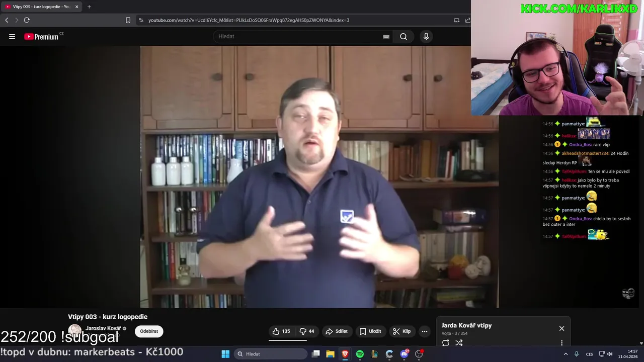644x362 pixels.
Task: Close the Vtipy 003 browser tab
Action: coord(76,7)
